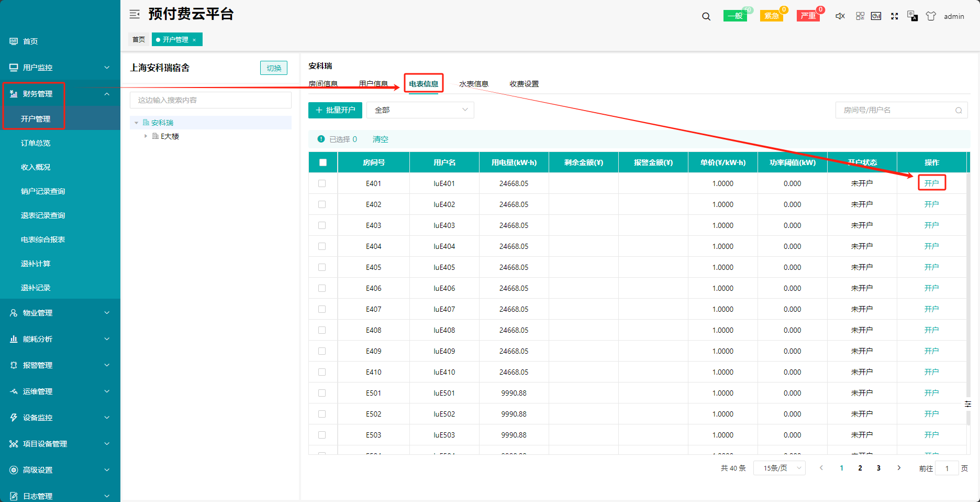Open the dashboard chart screen icon
980x502 pixels.
tap(876, 16)
